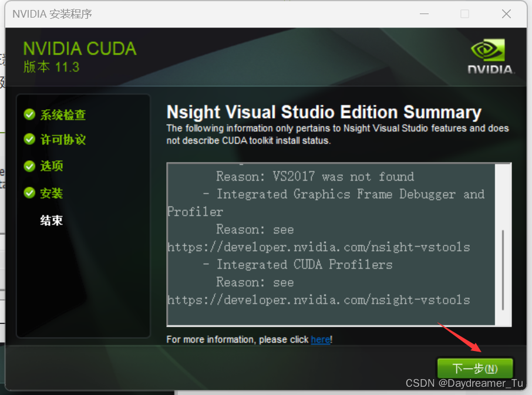Click the maximize button of the installer
Screen dimensions: 532x395
click(x=465, y=14)
